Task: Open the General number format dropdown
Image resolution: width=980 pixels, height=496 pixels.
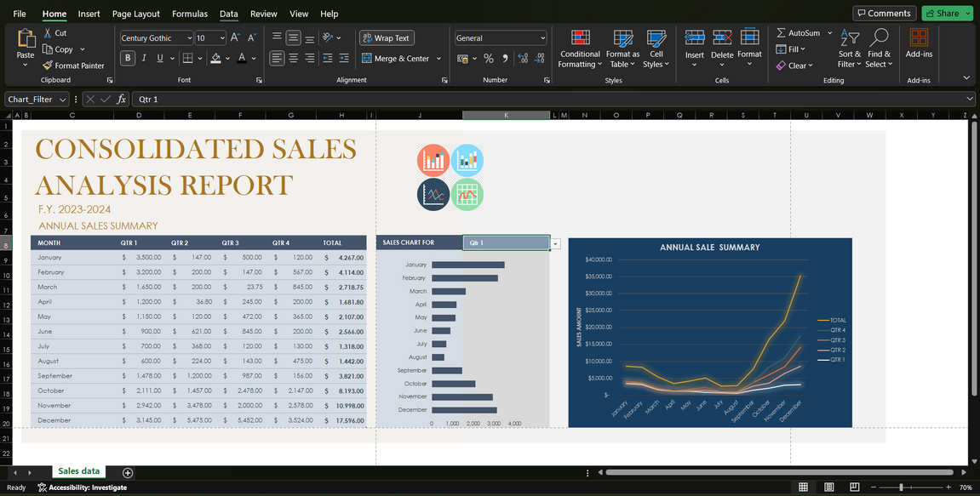Action: (542, 38)
